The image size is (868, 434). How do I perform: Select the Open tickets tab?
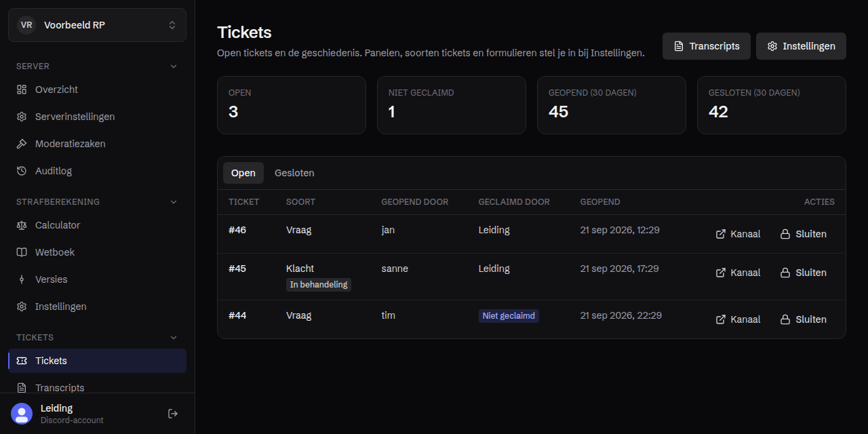pos(243,173)
